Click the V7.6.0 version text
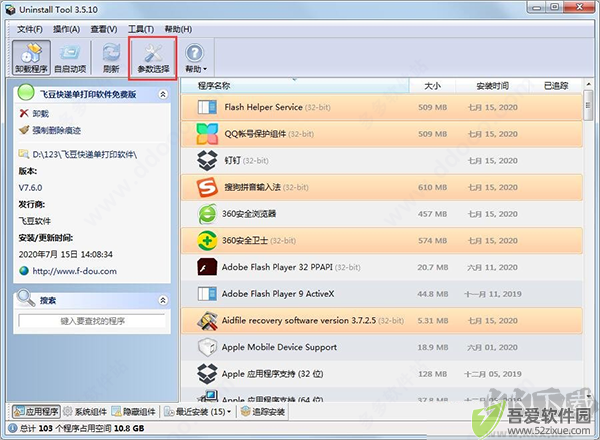This screenshot has height=440, width=600. [x=30, y=188]
